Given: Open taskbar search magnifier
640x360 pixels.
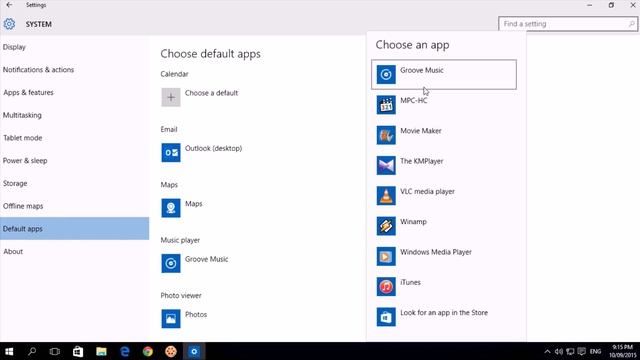Looking at the screenshot, I should tap(32, 351).
